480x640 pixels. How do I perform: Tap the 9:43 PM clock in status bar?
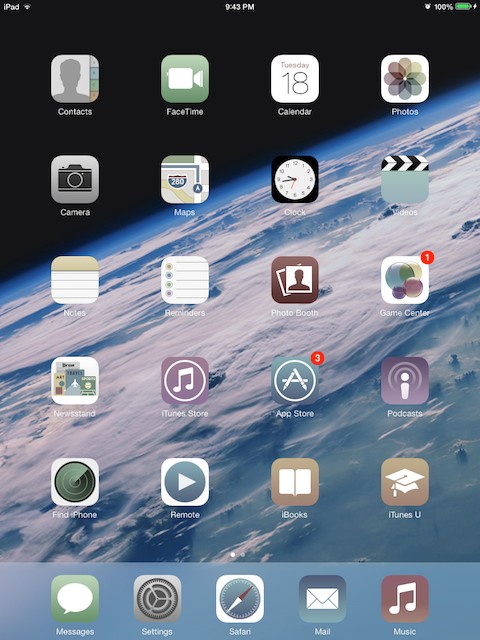point(240,7)
